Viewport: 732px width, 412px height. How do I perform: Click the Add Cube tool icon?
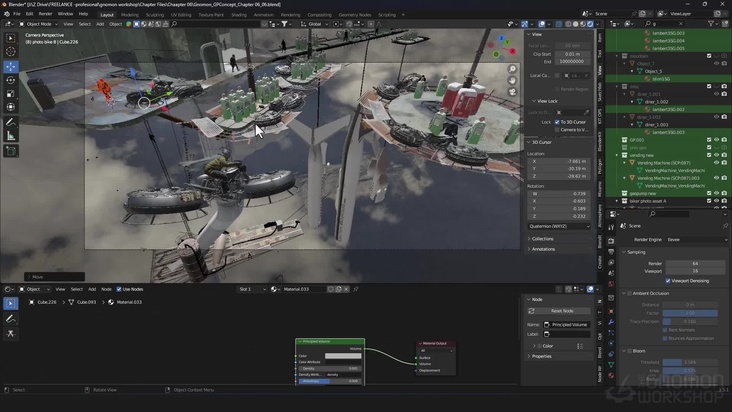[11, 151]
